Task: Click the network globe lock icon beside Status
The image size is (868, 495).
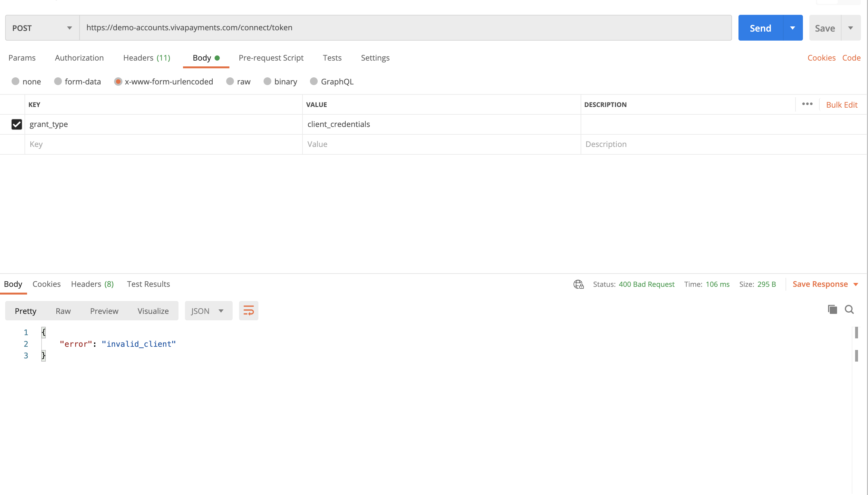Action: click(x=578, y=284)
